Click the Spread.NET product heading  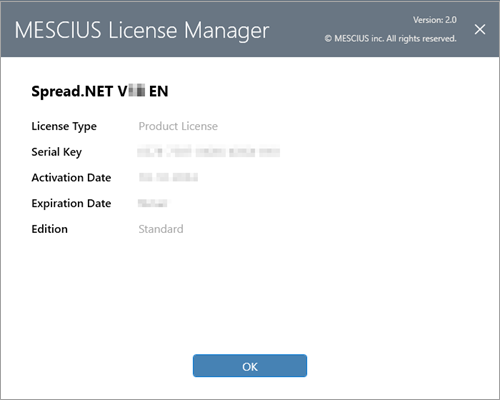point(100,91)
